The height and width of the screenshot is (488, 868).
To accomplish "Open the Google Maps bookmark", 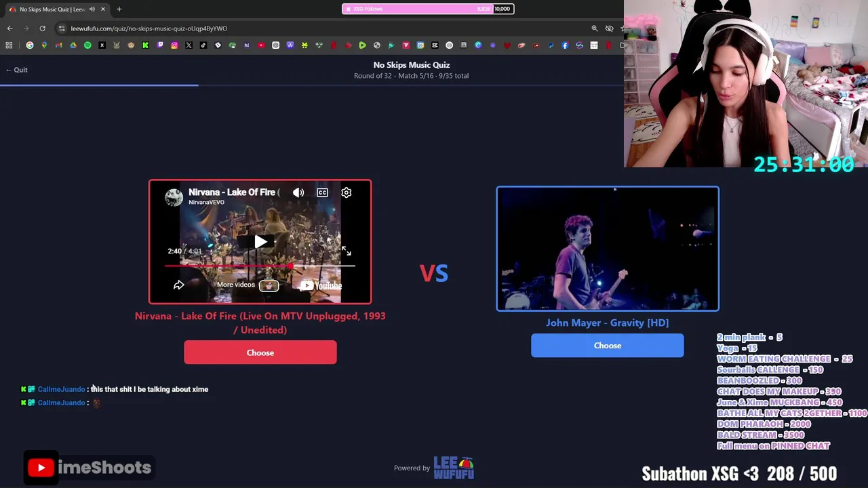I will (44, 45).
